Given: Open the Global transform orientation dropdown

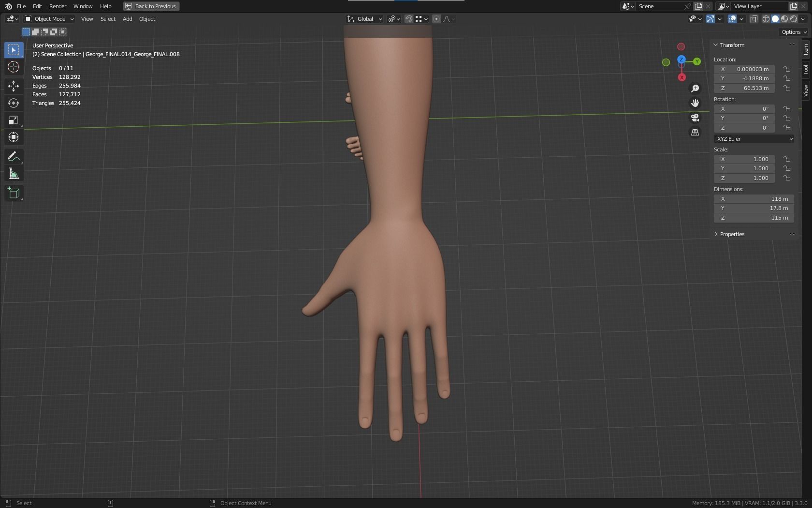Looking at the screenshot, I should [365, 19].
